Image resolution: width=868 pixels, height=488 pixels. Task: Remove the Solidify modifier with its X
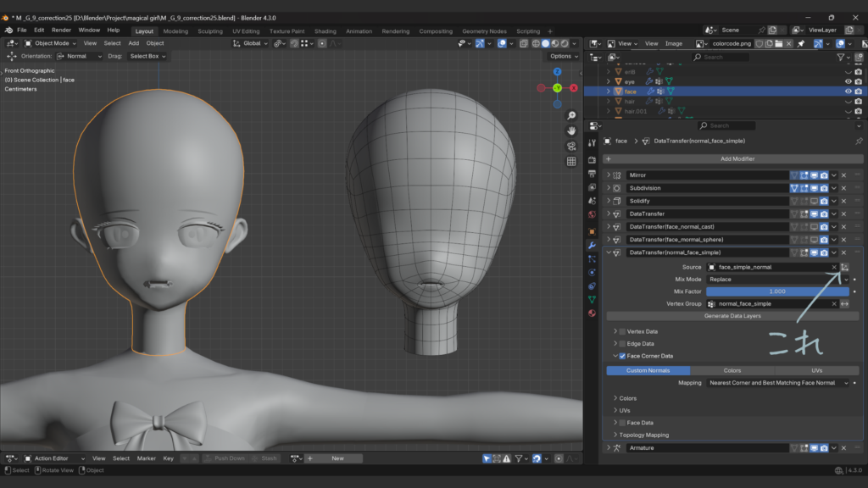pyautogui.click(x=844, y=201)
